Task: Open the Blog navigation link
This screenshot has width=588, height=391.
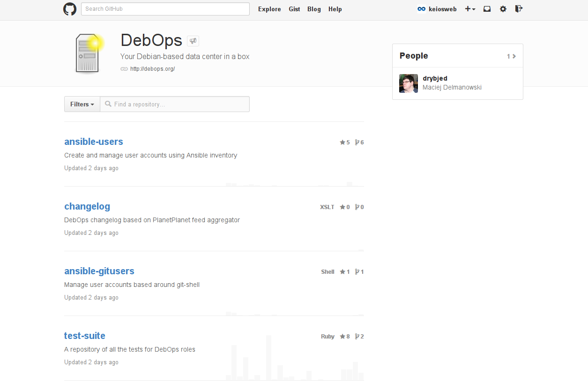Action: [314, 9]
